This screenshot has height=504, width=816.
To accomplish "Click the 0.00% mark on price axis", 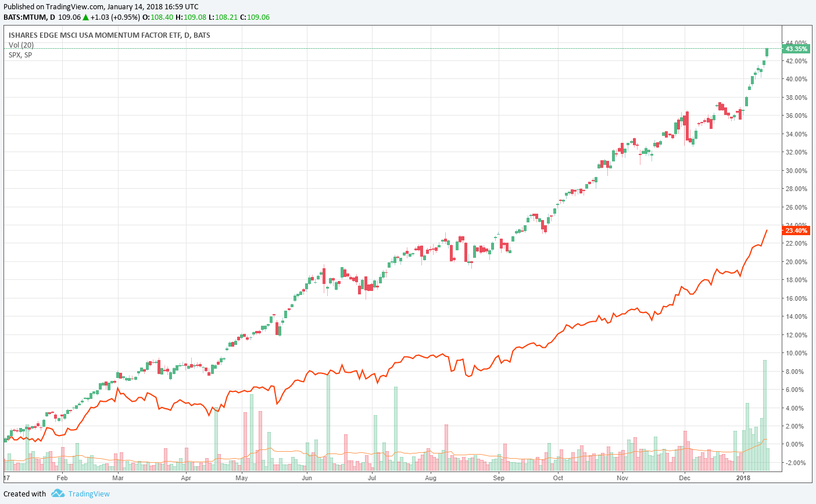I will coord(796,445).
